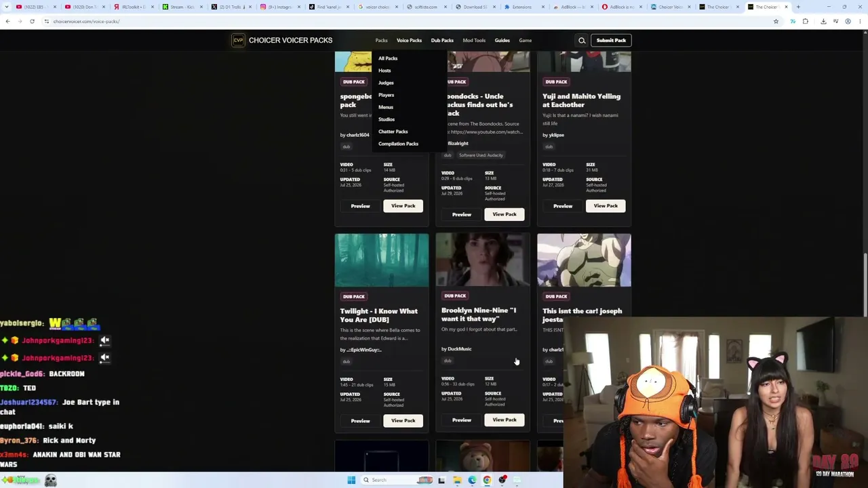
Task: Open the Game menu item
Action: click(x=526, y=41)
